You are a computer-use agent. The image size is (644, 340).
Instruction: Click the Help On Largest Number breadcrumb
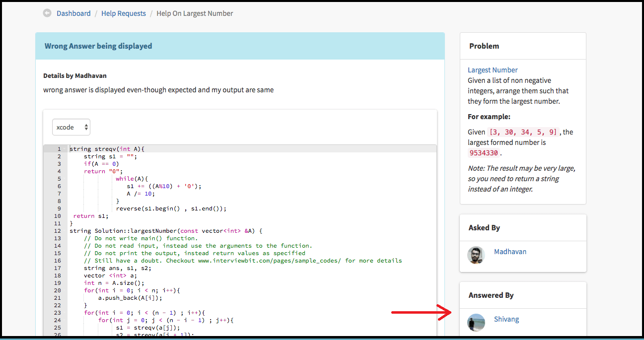(x=195, y=13)
